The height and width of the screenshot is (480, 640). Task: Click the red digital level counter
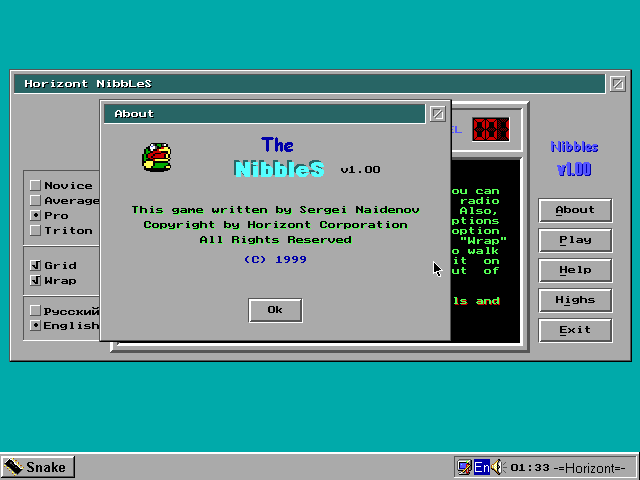(491, 129)
